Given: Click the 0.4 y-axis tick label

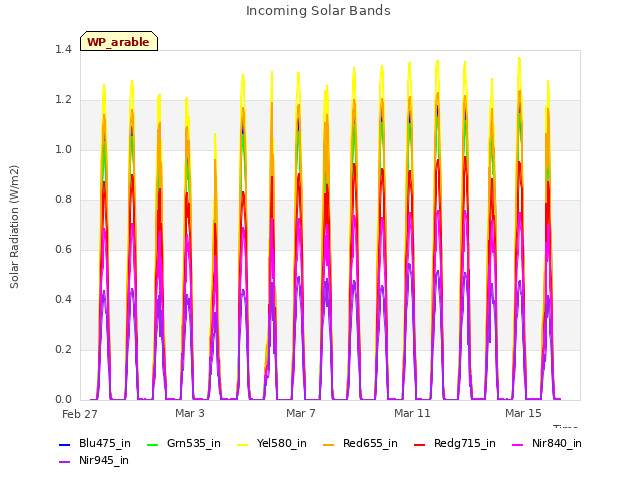Looking at the screenshot, I should [x=63, y=300].
